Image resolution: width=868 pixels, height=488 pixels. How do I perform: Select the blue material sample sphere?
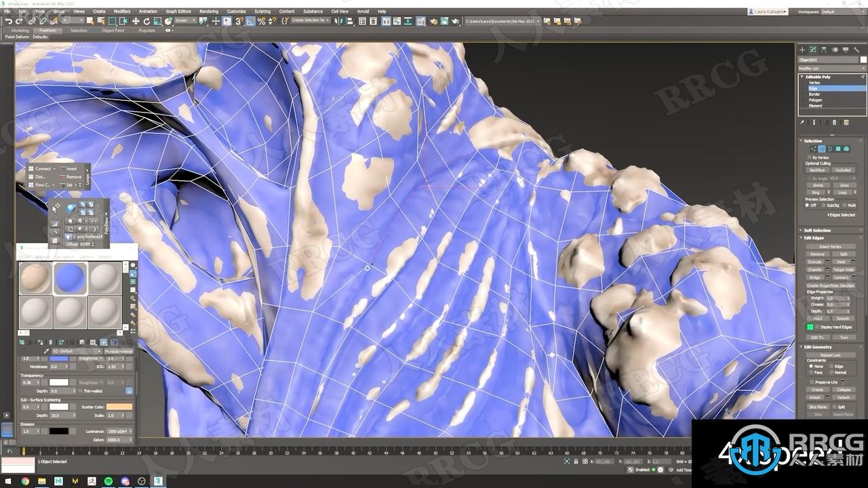[x=70, y=278]
